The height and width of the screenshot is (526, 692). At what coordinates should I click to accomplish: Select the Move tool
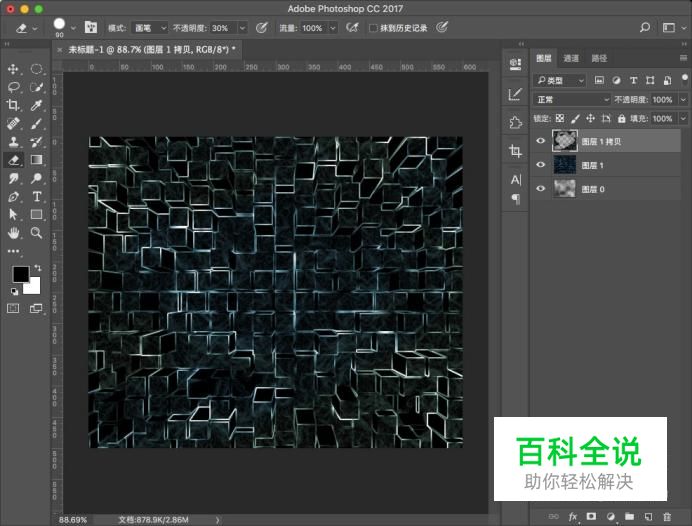coord(13,69)
